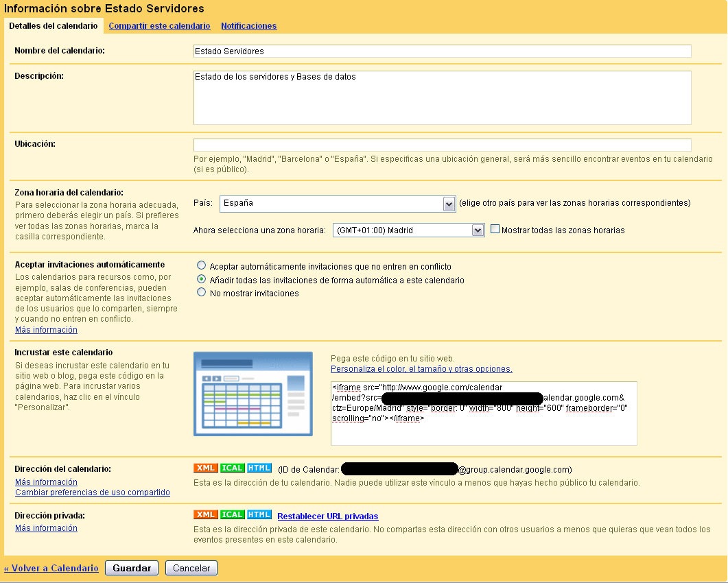Click the Guardar button
728x583 pixels.
(x=132, y=568)
